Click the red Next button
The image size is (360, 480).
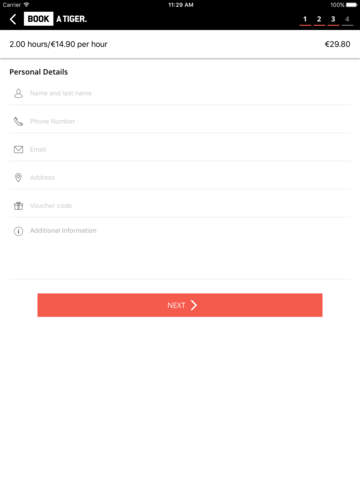point(180,305)
